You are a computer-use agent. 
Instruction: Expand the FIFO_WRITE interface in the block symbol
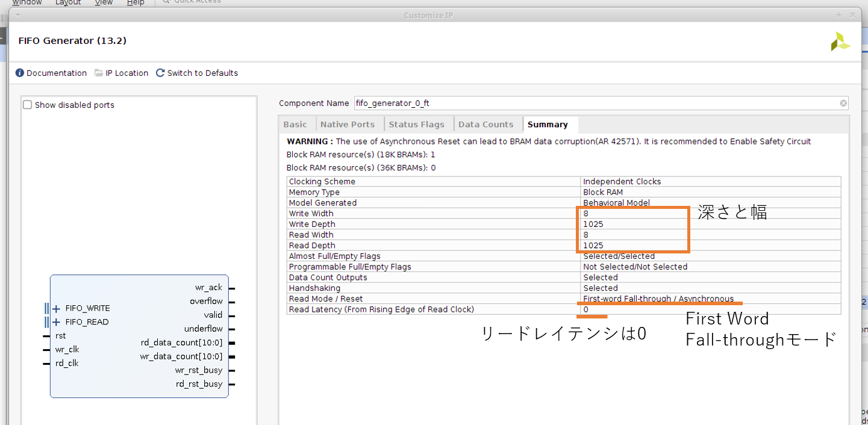click(56, 309)
